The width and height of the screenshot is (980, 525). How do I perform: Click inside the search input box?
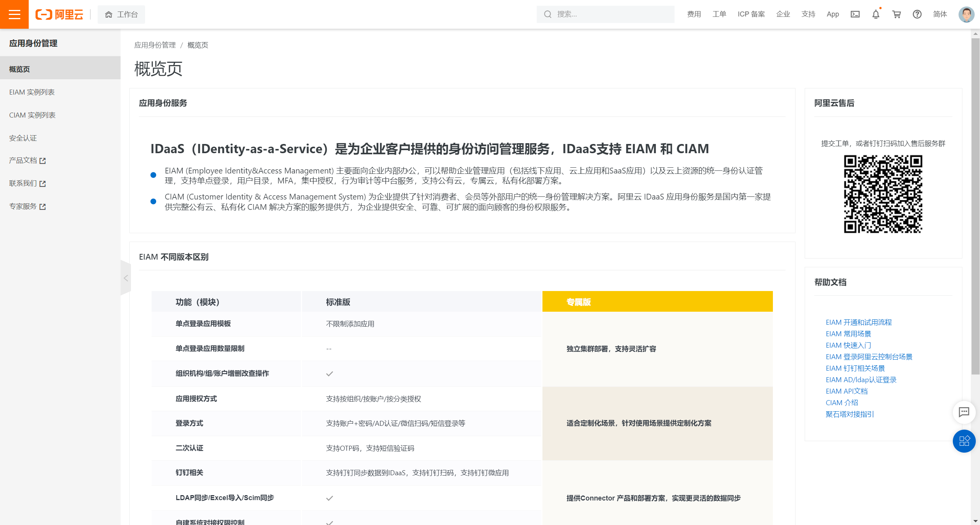point(605,14)
